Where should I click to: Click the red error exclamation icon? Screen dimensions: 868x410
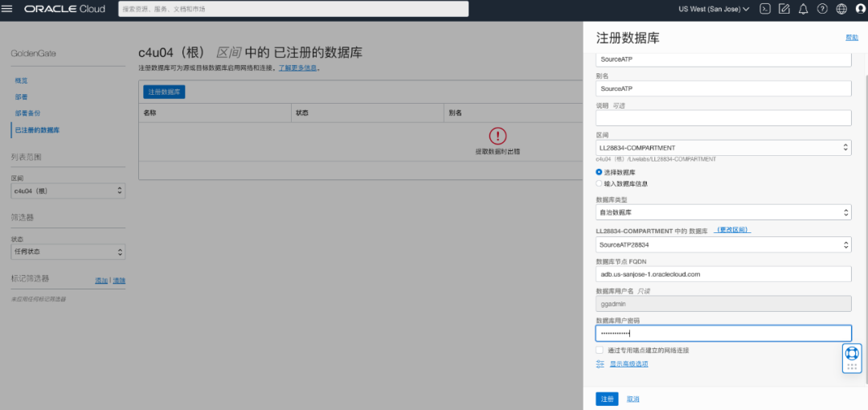tap(497, 136)
